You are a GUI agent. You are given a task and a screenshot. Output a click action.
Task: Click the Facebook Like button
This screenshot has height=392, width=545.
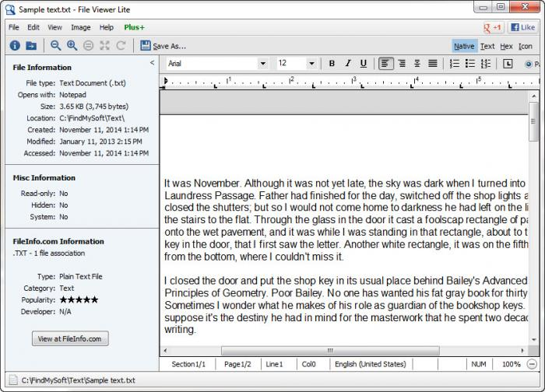[525, 27]
